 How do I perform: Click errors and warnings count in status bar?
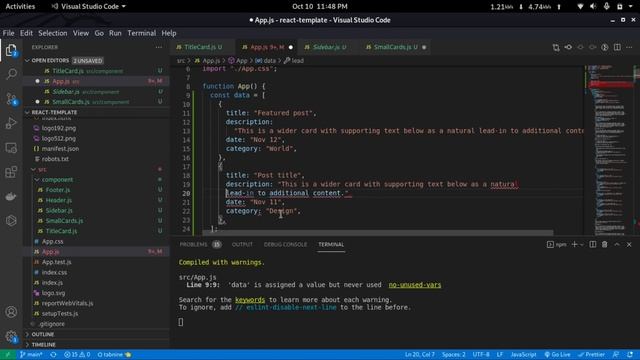(x=77, y=355)
